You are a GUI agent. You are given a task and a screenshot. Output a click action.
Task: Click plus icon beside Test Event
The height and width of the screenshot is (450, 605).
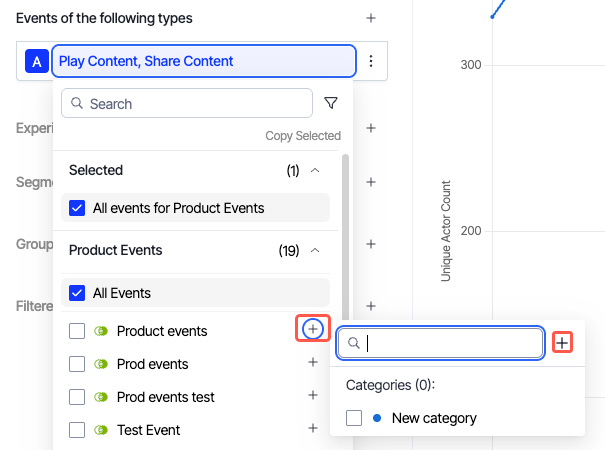(313, 429)
